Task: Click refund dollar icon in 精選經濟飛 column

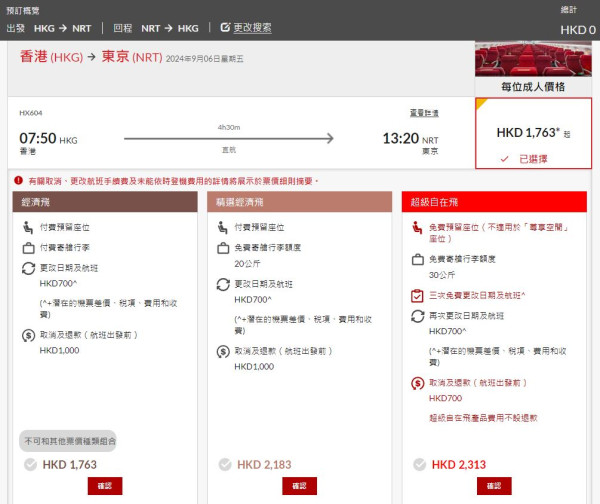Action: tap(223, 352)
